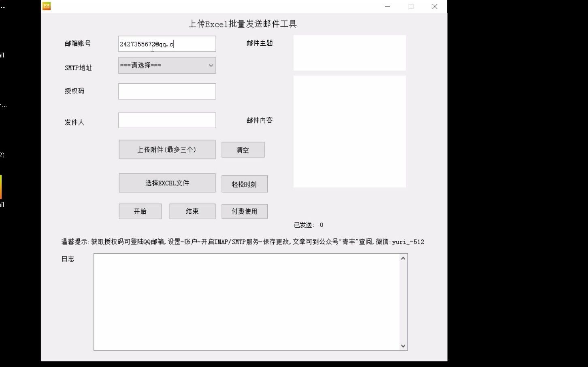Click the 开始 start button
The image size is (588, 367).
click(140, 211)
